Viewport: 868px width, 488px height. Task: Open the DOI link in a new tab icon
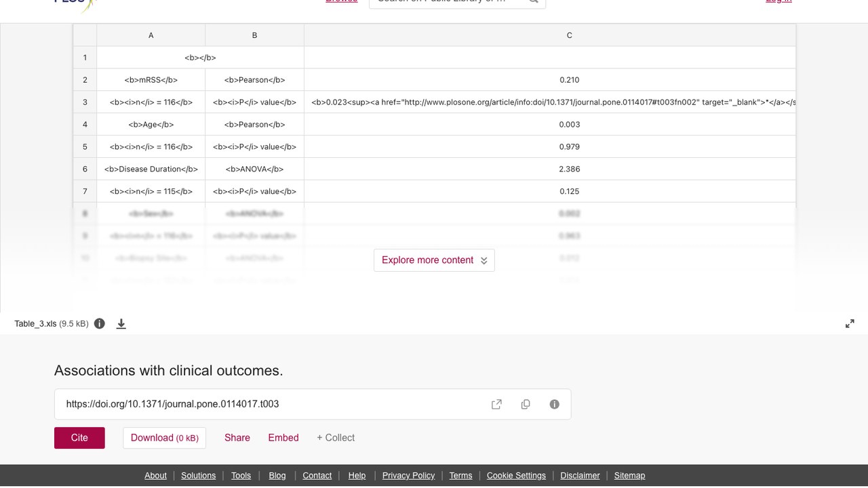(496, 404)
